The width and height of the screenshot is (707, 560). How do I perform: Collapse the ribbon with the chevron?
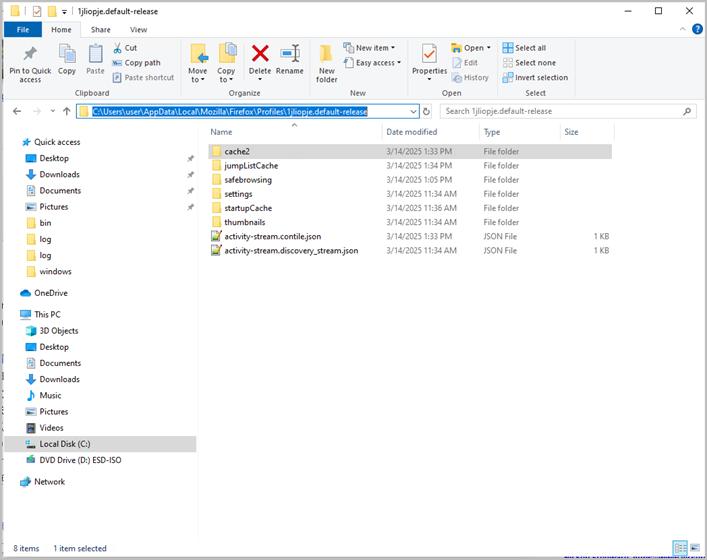[x=683, y=29]
